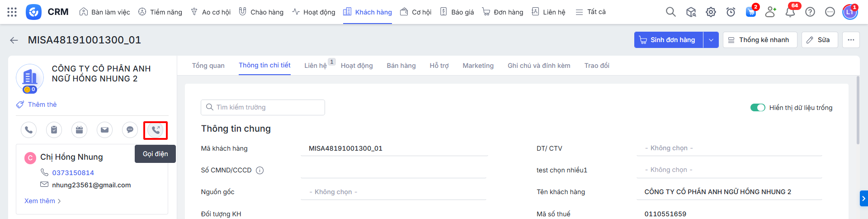The width and height of the screenshot is (868, 219).
Task: Switch to the Tổng quan tab
Action: coord(208,66)
